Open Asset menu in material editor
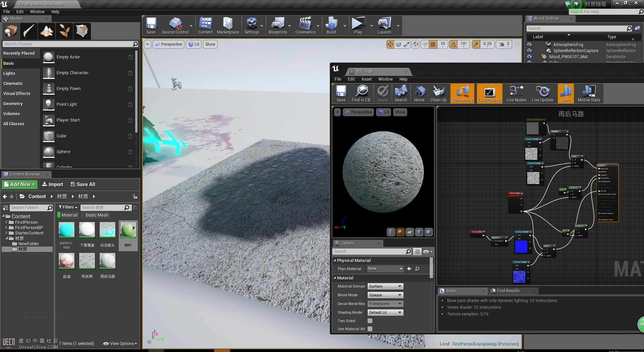Screen dimensions: 644x352 [366, 79]
